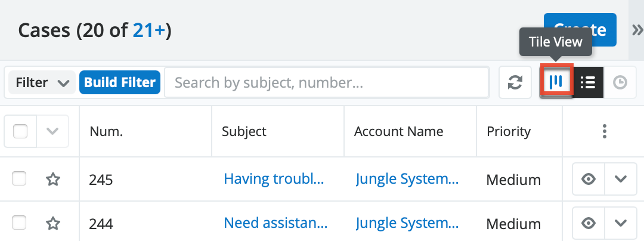Preview case 244 with eye icon

(589, 223)
